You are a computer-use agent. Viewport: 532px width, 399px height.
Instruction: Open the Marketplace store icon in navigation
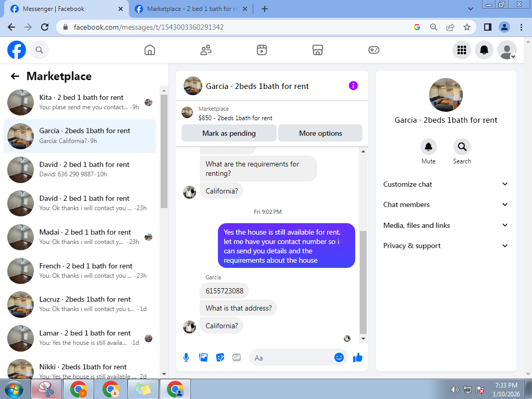(x=318, y=50)
